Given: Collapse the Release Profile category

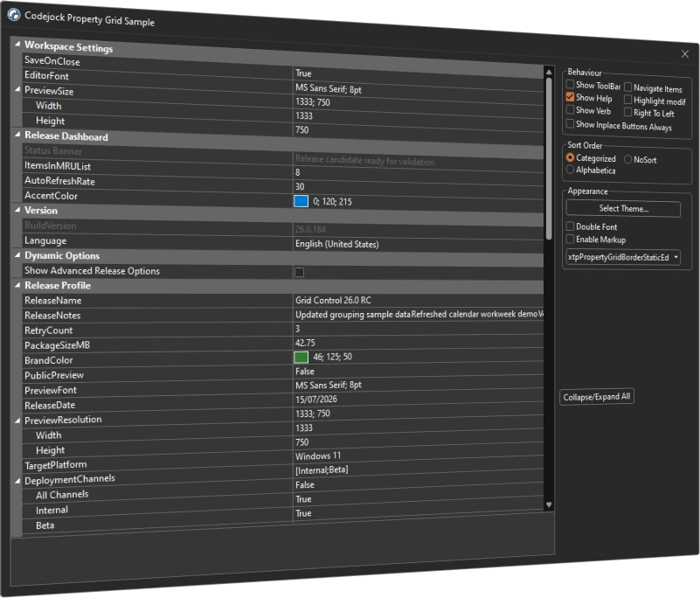Looking at the screenshot, I should click(17, 285).
